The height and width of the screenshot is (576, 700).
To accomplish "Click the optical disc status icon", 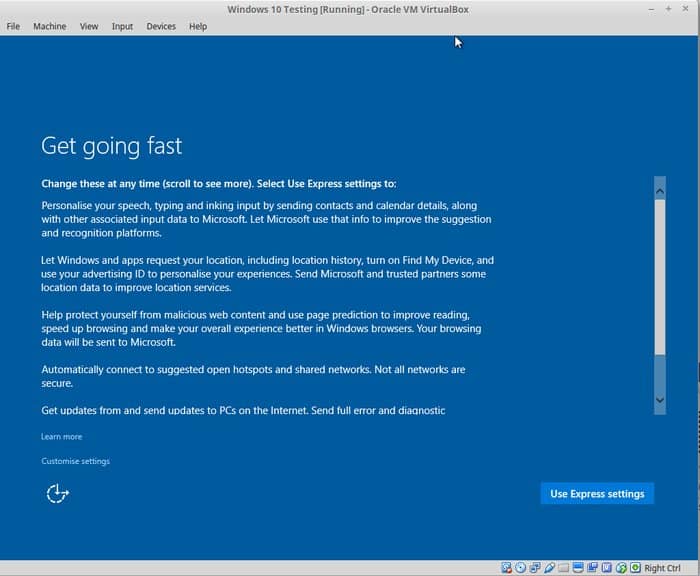I will [521, 568].
